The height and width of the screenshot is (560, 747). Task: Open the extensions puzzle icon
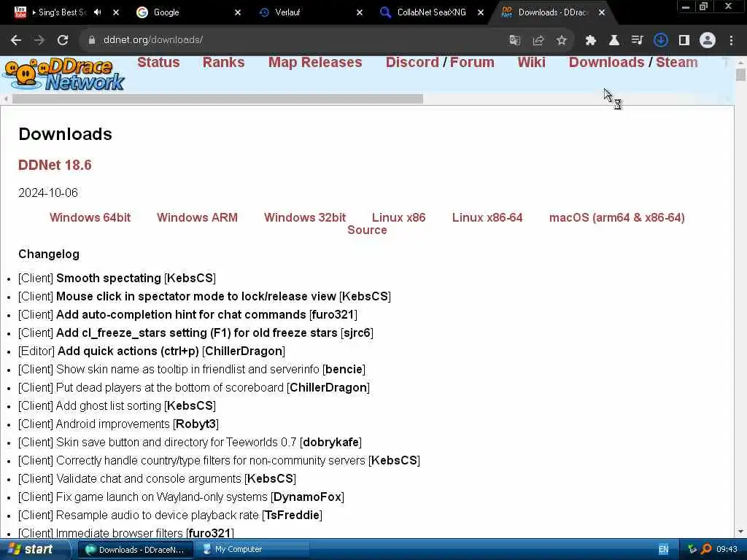pyautogui.click(x=591, y=41)
